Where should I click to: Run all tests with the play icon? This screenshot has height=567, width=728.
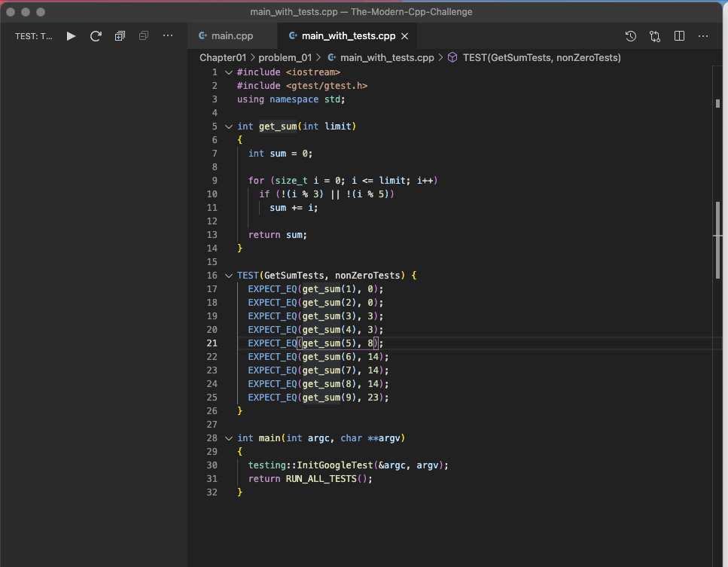click(71, 35)
